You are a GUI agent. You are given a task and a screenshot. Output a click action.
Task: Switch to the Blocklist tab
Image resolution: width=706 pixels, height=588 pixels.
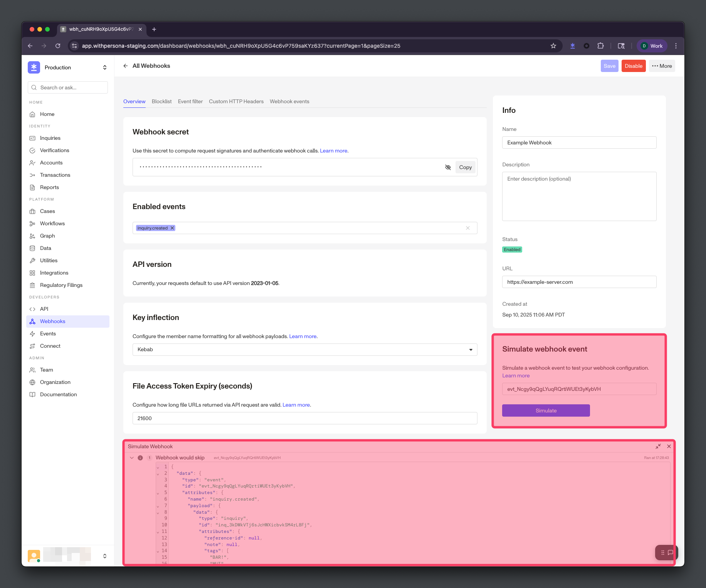coord(161,101)
